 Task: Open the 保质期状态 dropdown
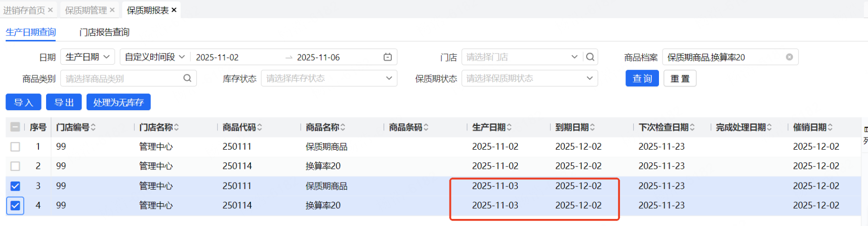(529, 78)
